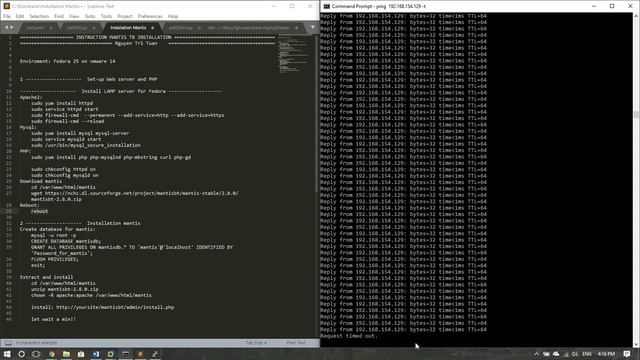Click the Sublime Text title bar icon
The width and height of the screenshot is (640, 360).
pyautogui.click(x=7, y=6)
